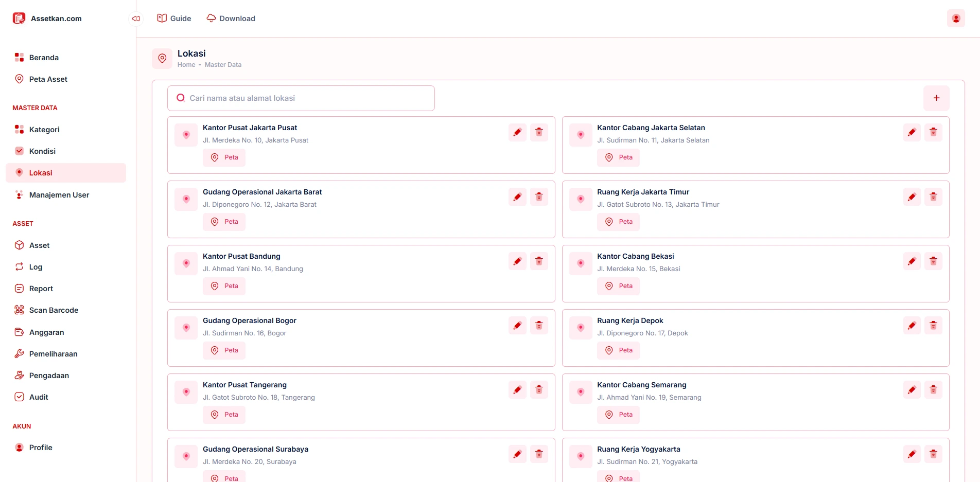Edit Kantor Pusat Jakarta Pusat location
980x482 pixels.
[x=517, y=133]
